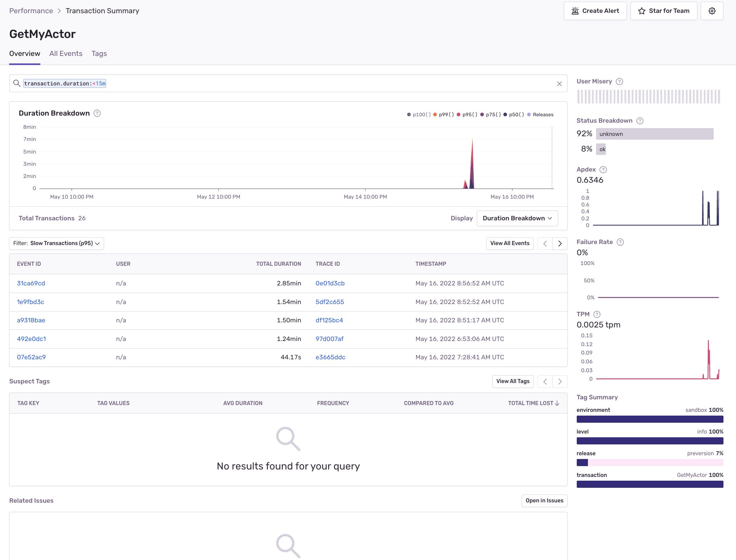
Task: Go to next page of events
Action: click(x=560, y=243)
